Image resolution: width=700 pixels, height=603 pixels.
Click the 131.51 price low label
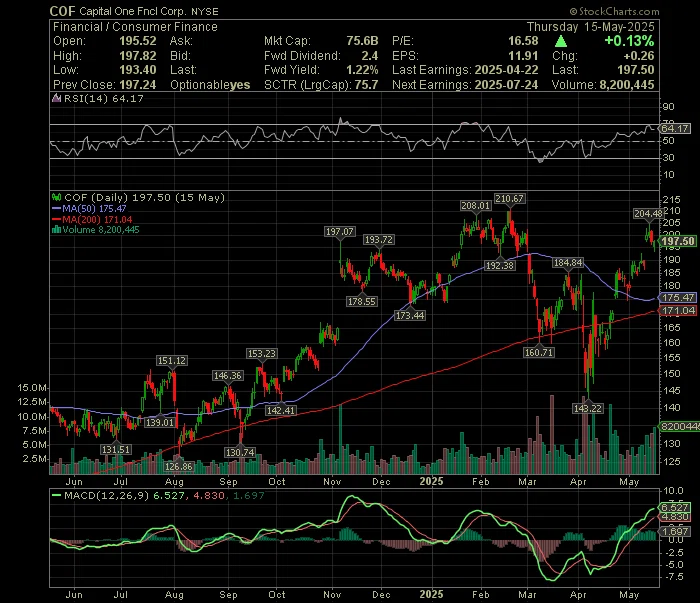point(116,449)
